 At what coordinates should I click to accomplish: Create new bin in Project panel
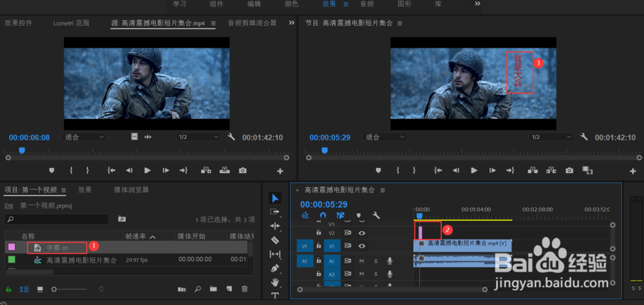(213, 289)
